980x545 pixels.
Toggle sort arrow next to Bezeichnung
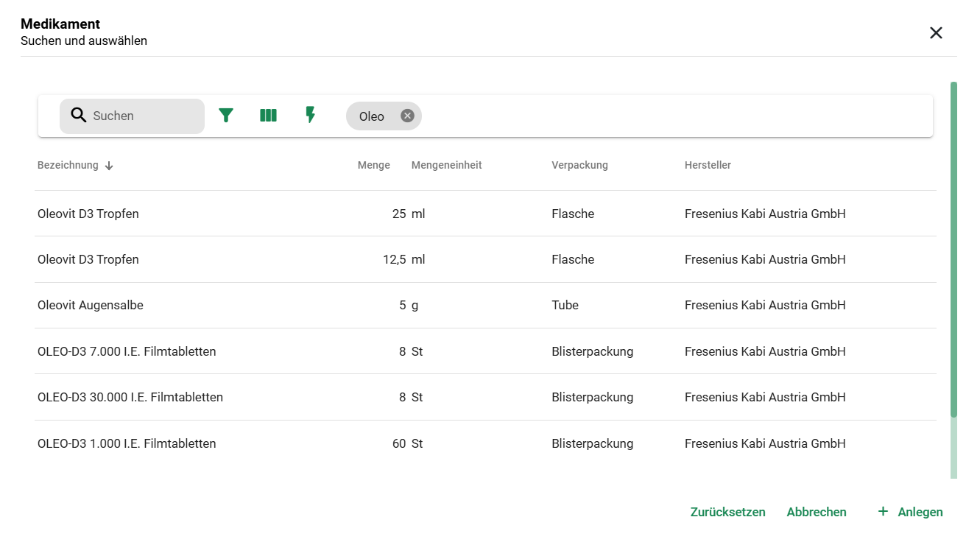109,166
